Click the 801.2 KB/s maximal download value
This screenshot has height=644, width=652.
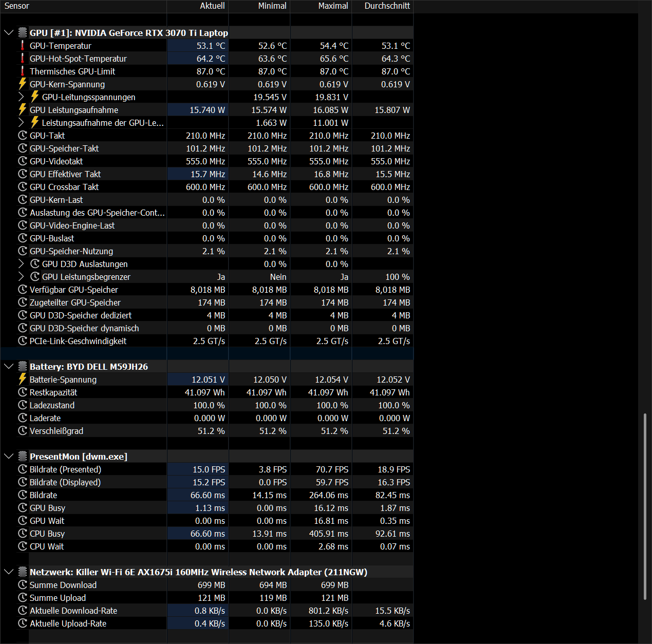tap(328, 611)
